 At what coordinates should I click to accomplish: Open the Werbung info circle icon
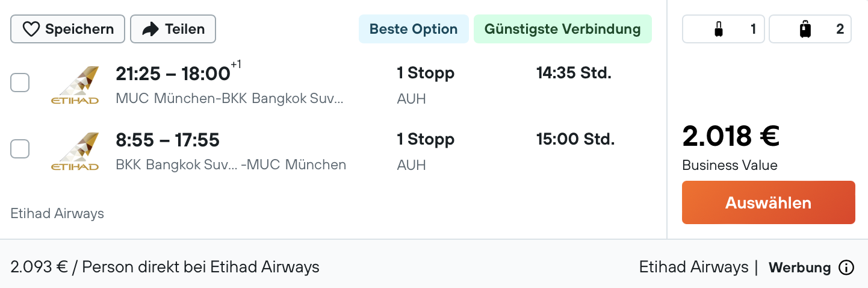(846, 268)
